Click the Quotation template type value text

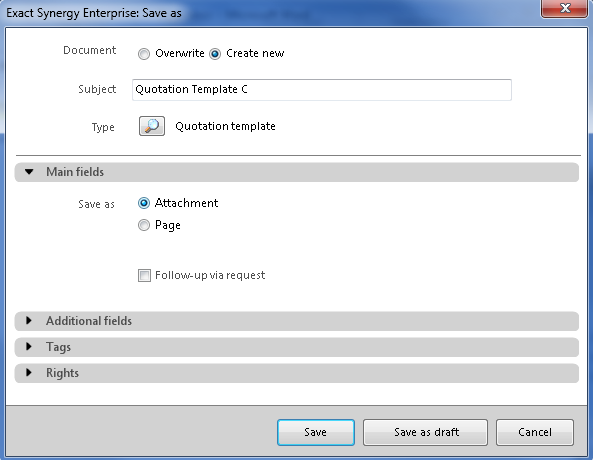[225, 126]
